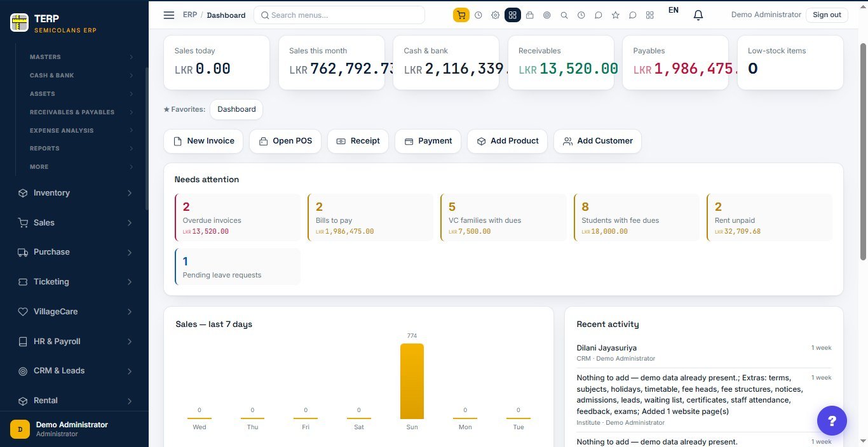Sign out using the top-right button
The image size is (868, 447).
tap(827, 15)
